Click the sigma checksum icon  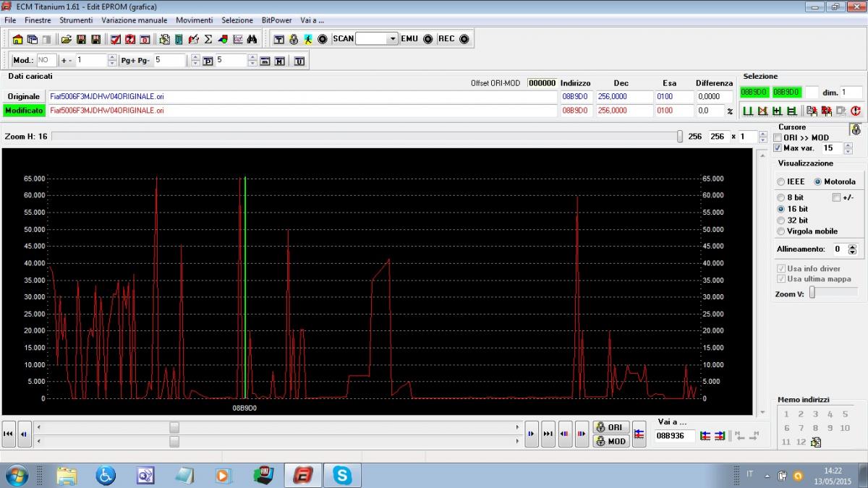pos(208,39)
